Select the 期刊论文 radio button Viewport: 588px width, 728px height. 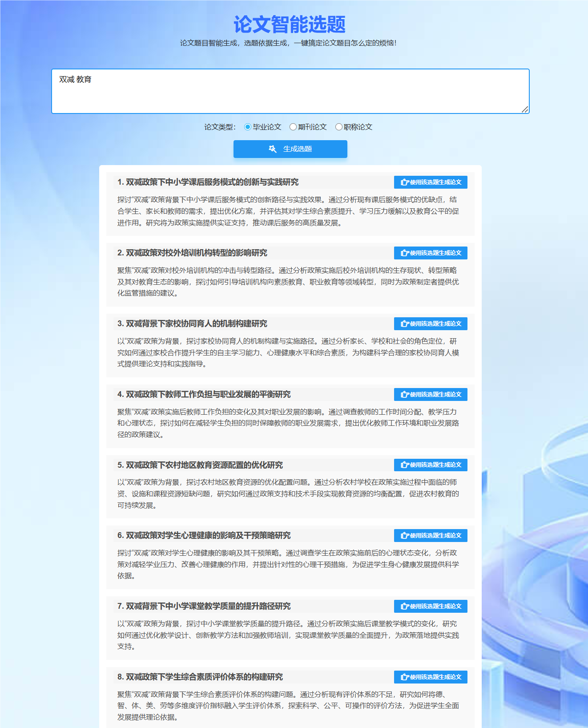293,127
